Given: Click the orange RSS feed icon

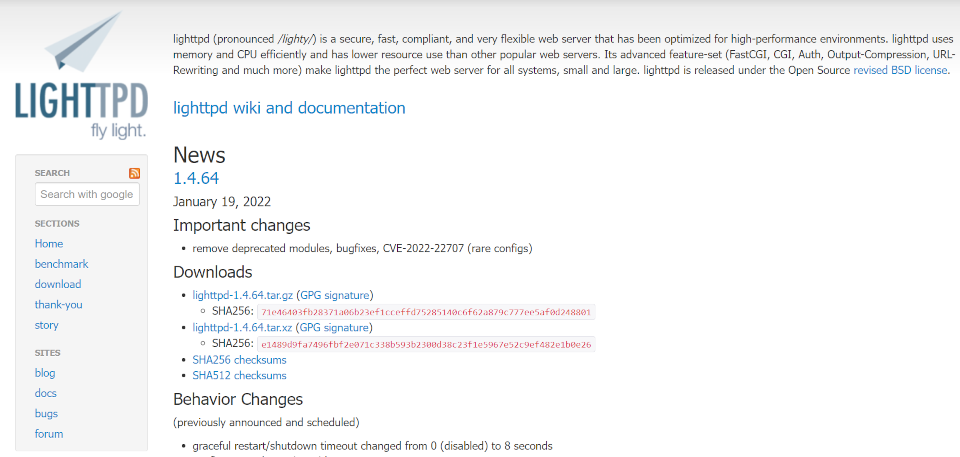Looking at the screenshot, I should coord(134,173).
